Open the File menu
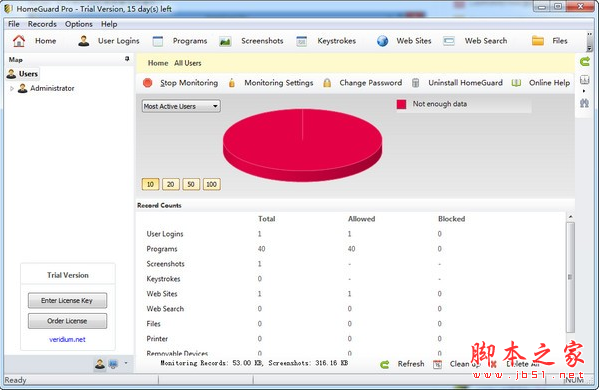This screenshot has width=599, height=390. (14, 24)
